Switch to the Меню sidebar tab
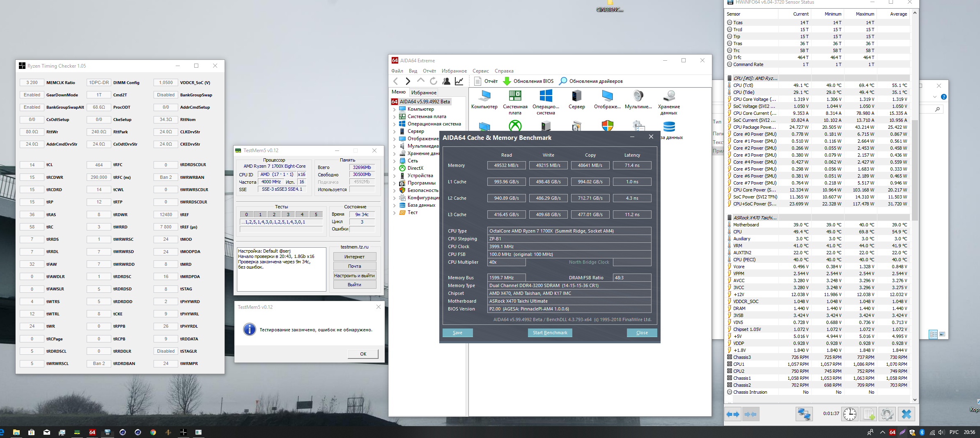The height and width of the screenshot is (438, 980). point(399,92)
